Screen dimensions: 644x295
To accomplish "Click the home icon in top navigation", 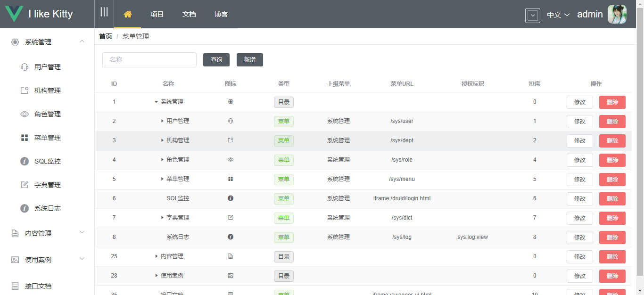I will tap(127, 15).
